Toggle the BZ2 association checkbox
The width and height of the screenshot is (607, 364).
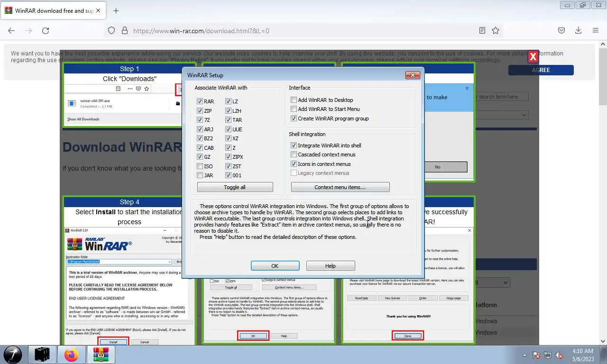[200, 138]
